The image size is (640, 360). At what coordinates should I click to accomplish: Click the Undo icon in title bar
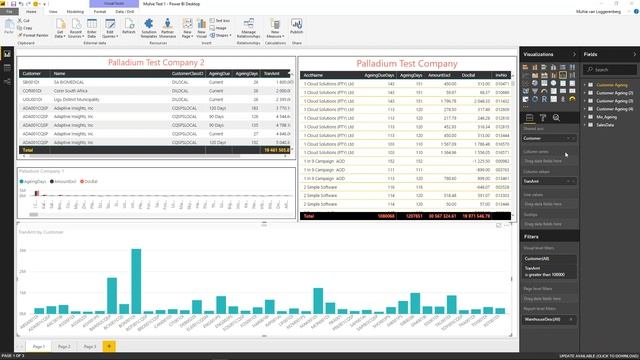[x=21, y=4]
